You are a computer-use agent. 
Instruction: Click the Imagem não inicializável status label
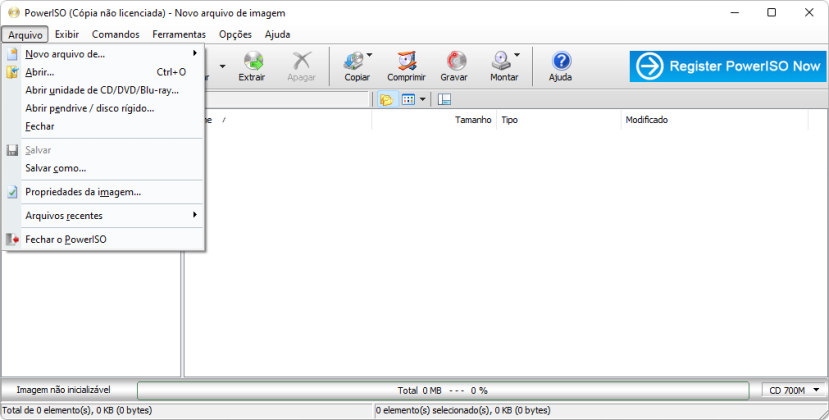[63, 390]
